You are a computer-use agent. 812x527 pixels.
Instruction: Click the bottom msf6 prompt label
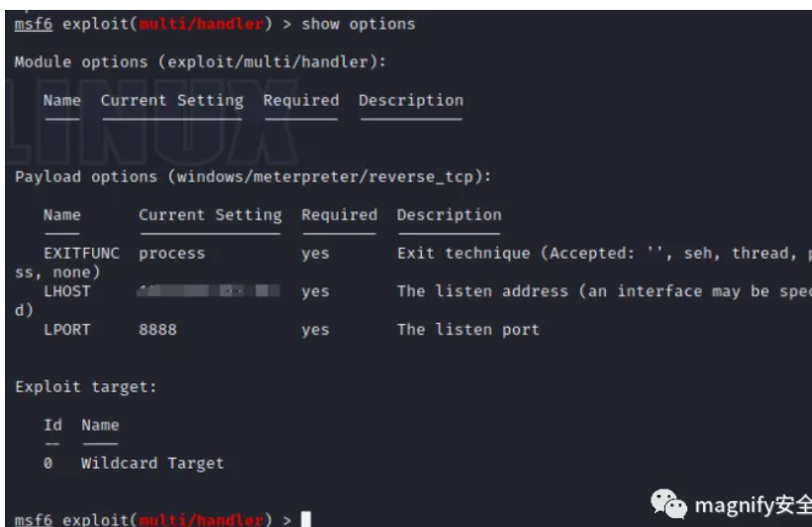point(34,519)
